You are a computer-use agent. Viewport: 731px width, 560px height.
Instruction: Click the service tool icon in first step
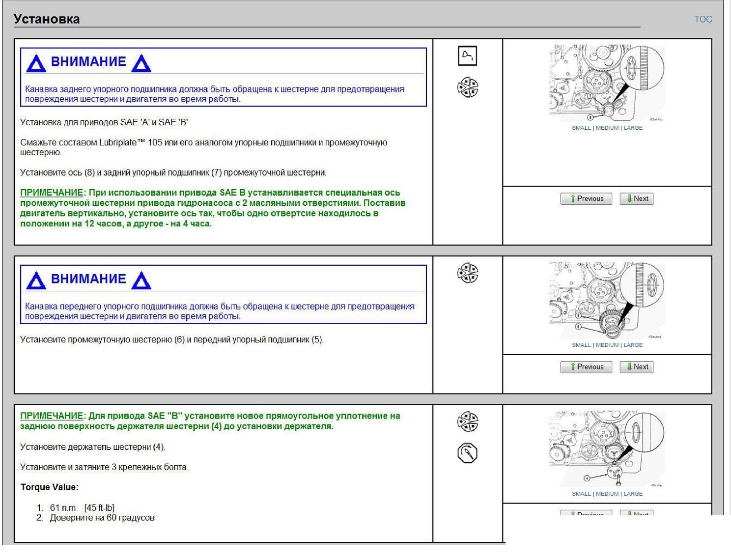pyautogui.click(x=467, y=56)
